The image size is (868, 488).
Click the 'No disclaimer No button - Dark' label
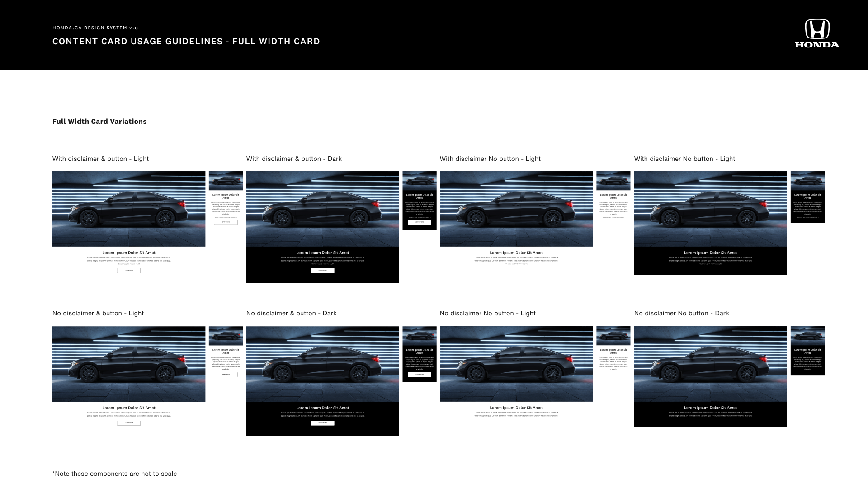(681, 313)
